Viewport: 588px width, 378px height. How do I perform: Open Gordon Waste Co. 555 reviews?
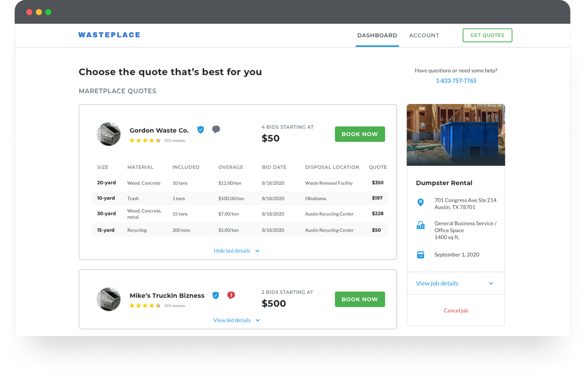[175, 140]
